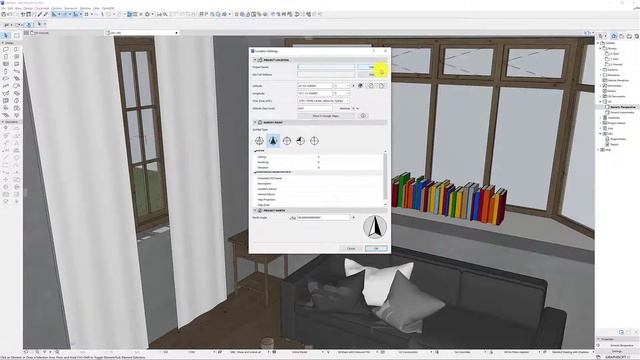The image size is (640, 360).
Task: Open the View menu
Action: click(x=18, y=8)
